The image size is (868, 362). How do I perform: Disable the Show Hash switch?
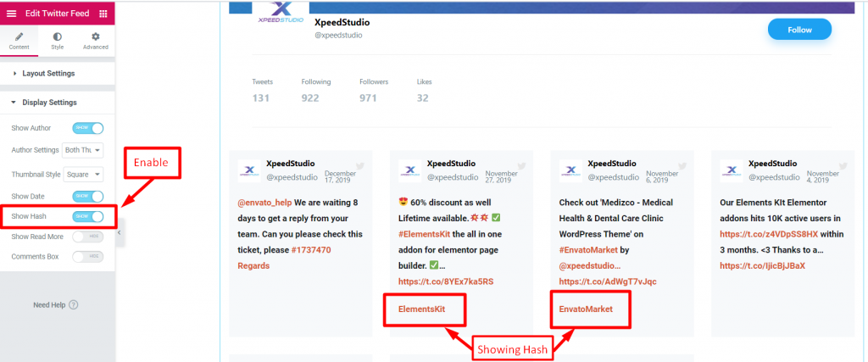(x=88, y=216)
